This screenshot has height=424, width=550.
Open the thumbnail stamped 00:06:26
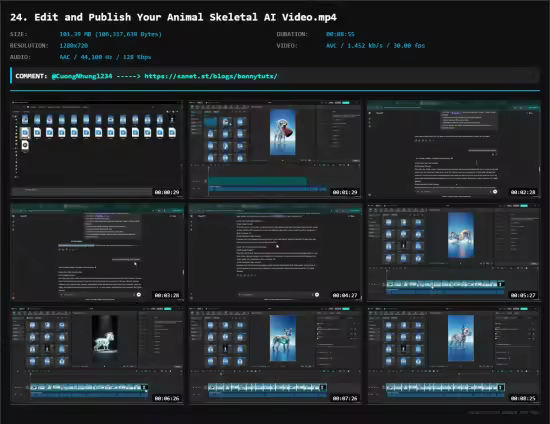97,355
